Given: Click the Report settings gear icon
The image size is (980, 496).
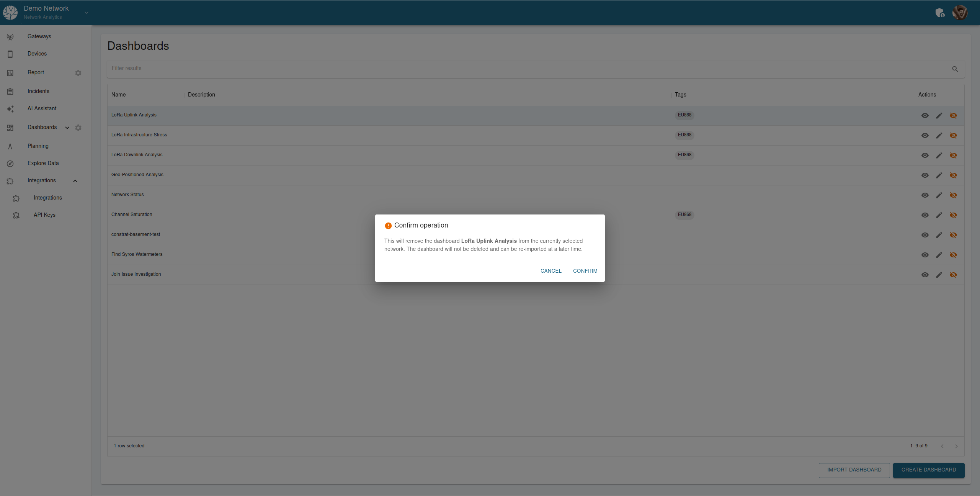Looking at the screenshot, I should click(78, 73).
